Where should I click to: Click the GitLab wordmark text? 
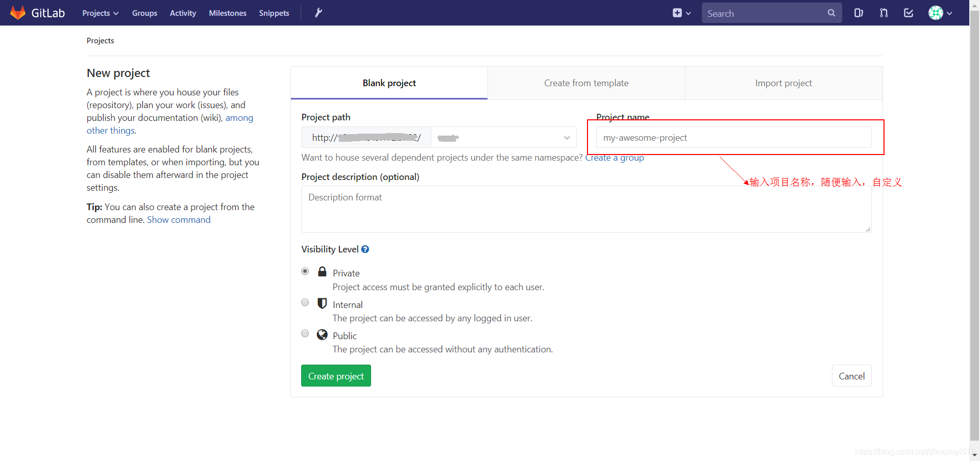click(48, 13)
